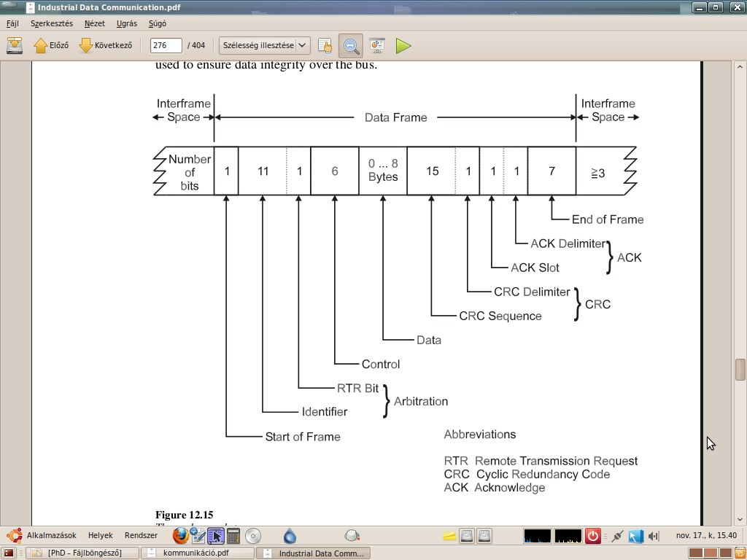Image resolution: width=747 pixels, height=560 pixels.
Task: Select the third workspace in the switcher
Action: click(x=725, y=553)
